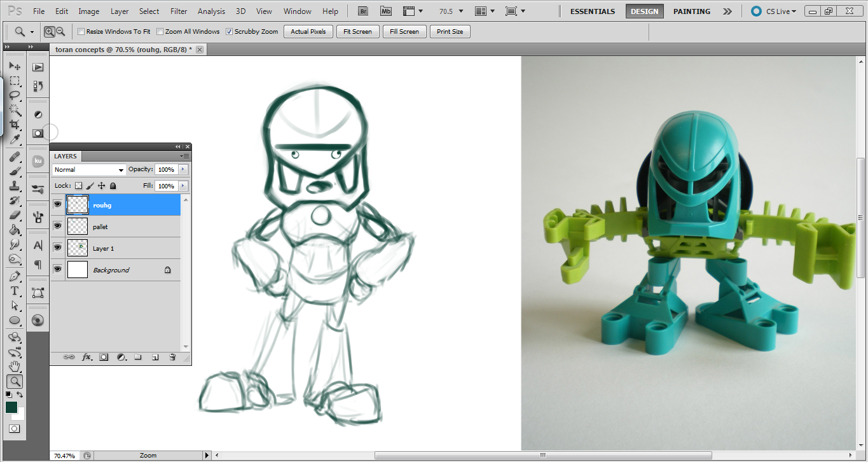Viewport: 868px width, 462px height.
Task: Toggle visibility of the pallet layer
Action: 57,225
